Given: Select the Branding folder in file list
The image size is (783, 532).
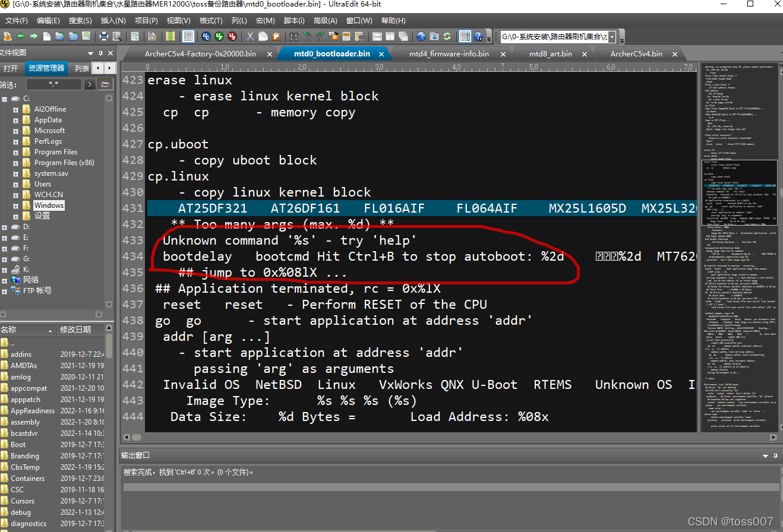Looking at the screenshot, I should coord(25,456).
